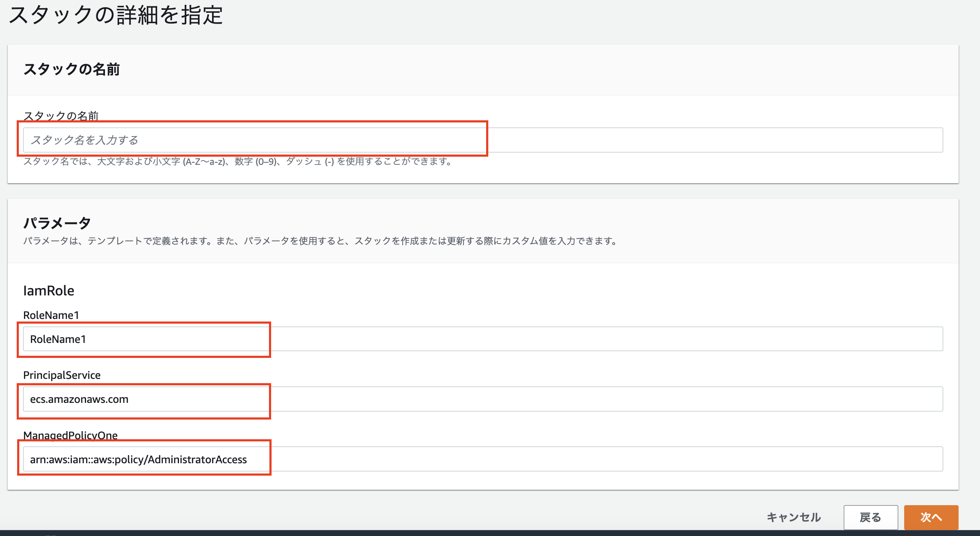The image size is (980, 536).
Task: Click the ManagedPolicyOne field below PrincipalService
Action: coord(143,459)
